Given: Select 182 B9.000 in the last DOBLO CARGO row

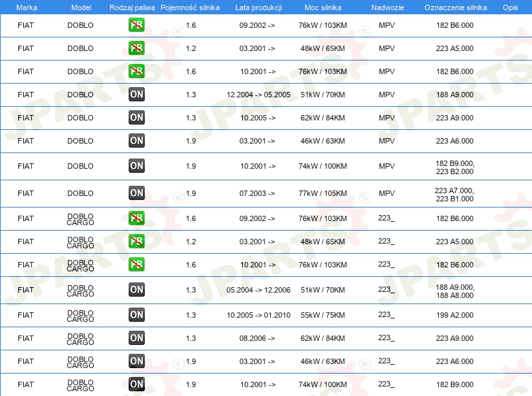Looking at the screenshot, I should [x=454, y=384].
